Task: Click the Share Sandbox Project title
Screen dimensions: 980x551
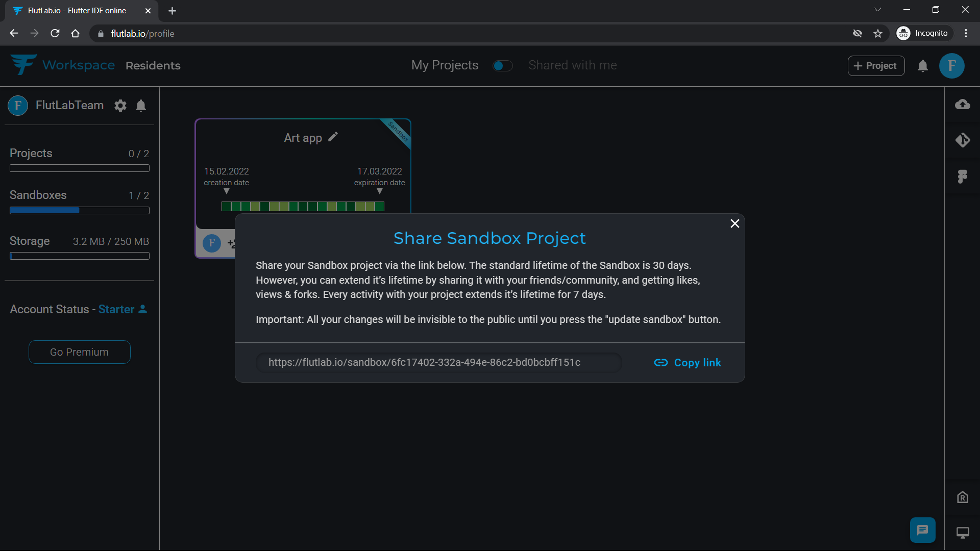Action: [490, 238]
